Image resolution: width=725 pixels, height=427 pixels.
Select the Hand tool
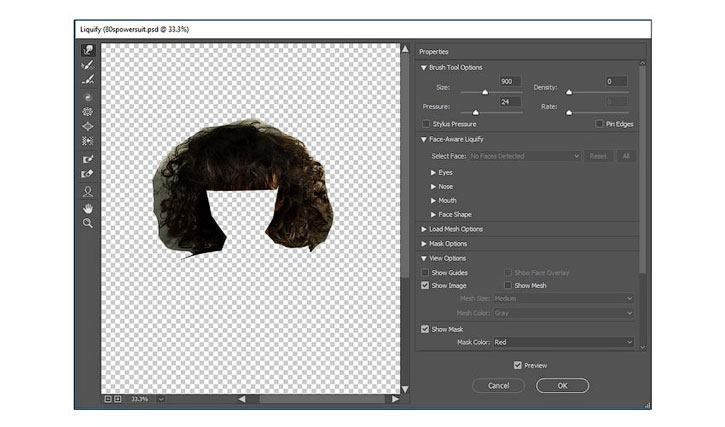[88, 209]
